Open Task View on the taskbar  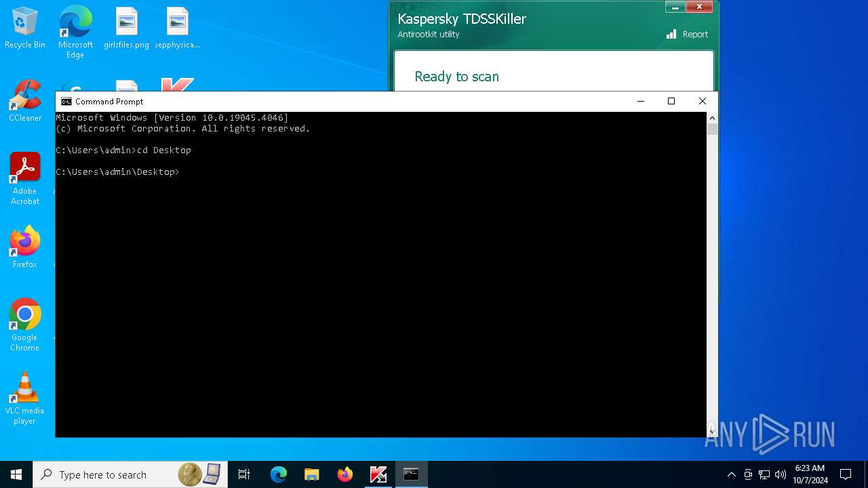[x=244, y=474]
